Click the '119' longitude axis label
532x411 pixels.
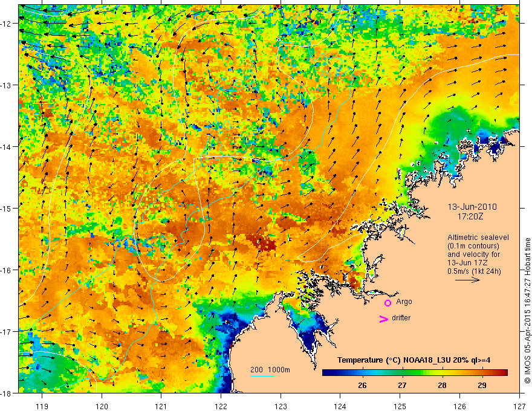(42, 406)
